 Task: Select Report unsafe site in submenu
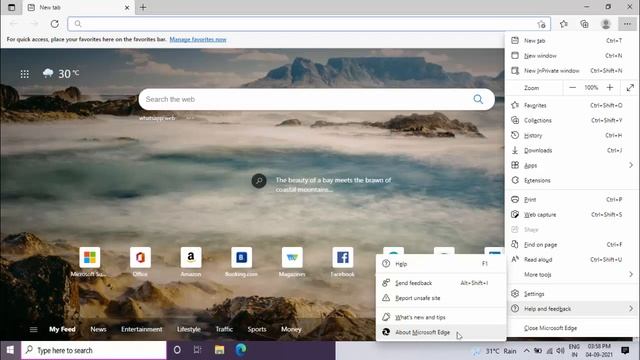coord(441,298)
